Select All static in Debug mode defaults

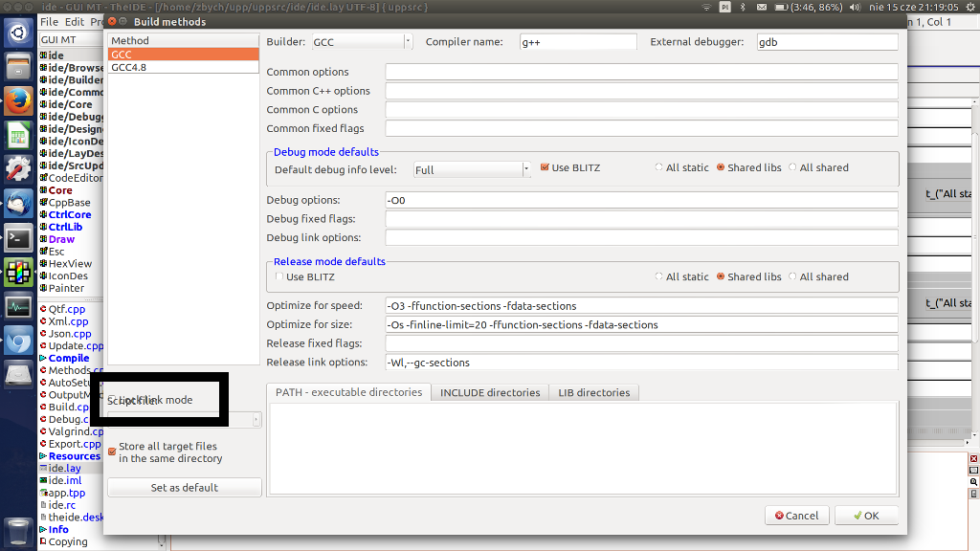click(x=658, y=168)
